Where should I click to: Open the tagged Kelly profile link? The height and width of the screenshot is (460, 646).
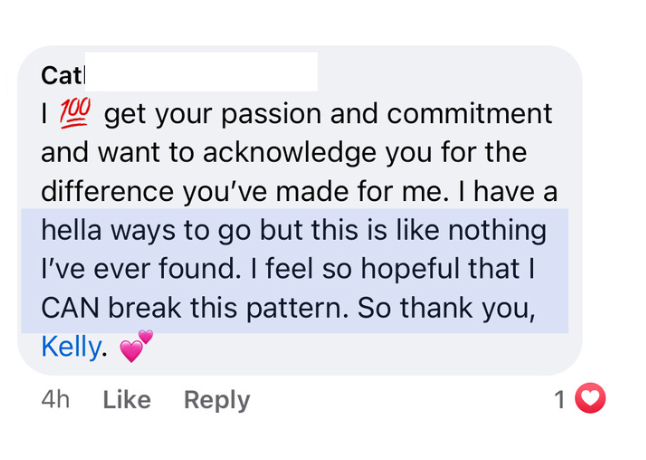pos(70,347)
